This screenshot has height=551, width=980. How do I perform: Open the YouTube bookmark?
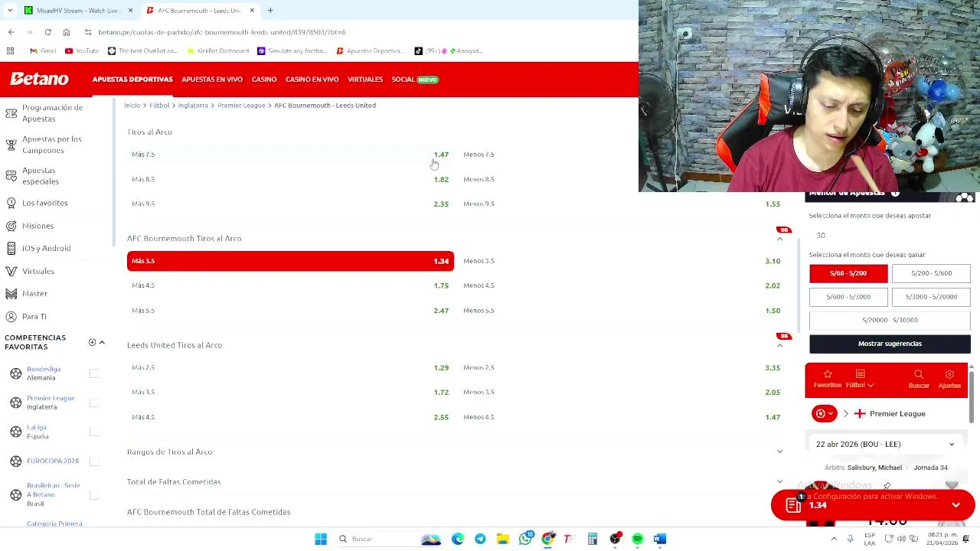pyautogui.click(x=82, y=51)
